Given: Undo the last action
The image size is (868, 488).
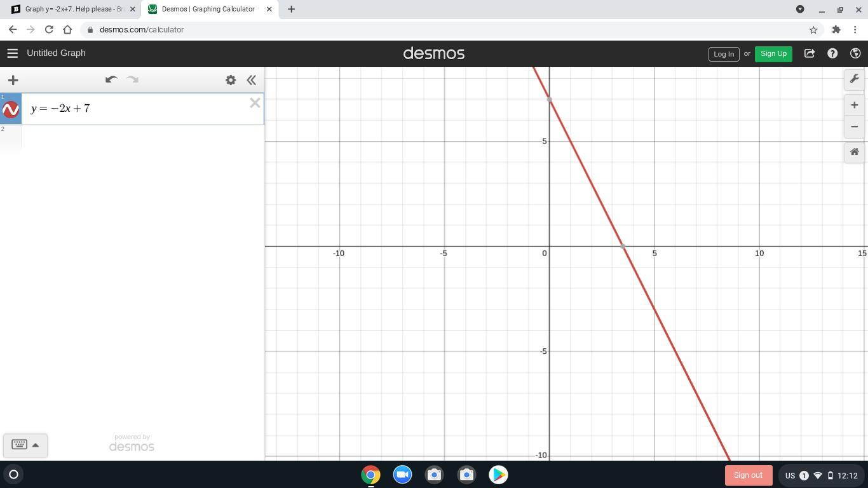Looking at the screenshot, I should click(111, 79).
